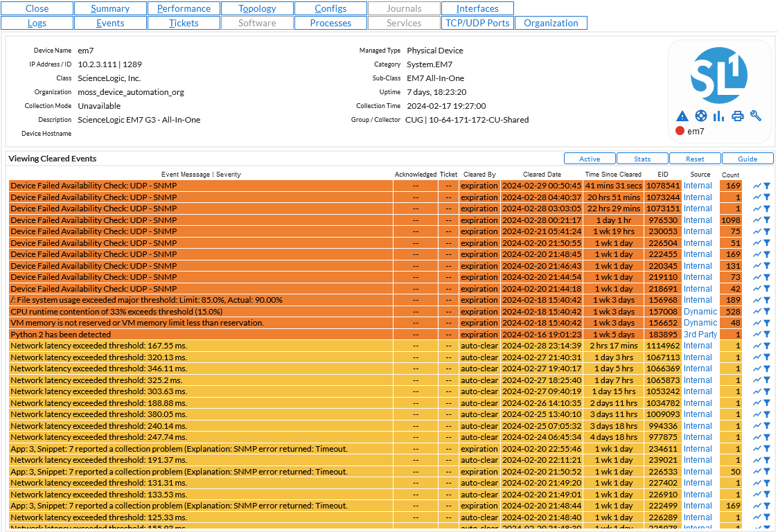Filter on the CPU runtime contention event

coord(767,312)
